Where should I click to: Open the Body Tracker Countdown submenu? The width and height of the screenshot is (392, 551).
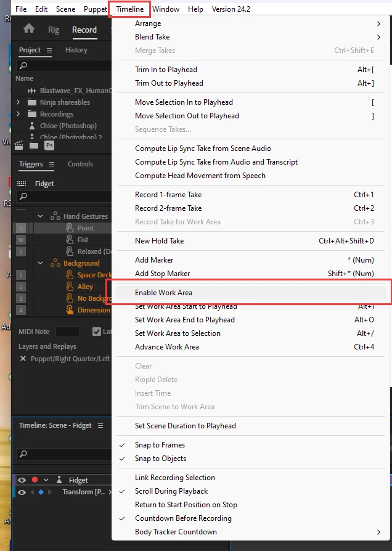(x=251, y=532)
